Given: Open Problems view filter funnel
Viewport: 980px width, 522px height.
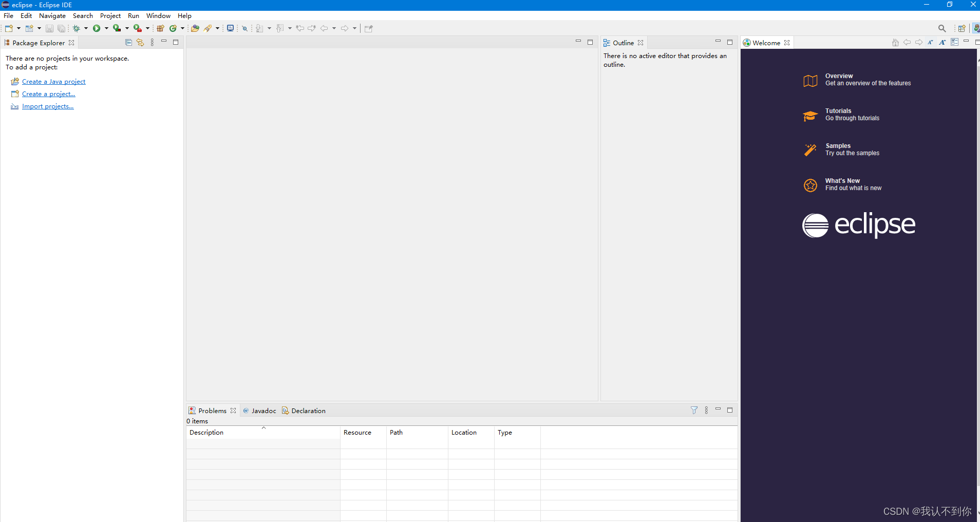Looking at the screenshot, I should click(694, 410).
